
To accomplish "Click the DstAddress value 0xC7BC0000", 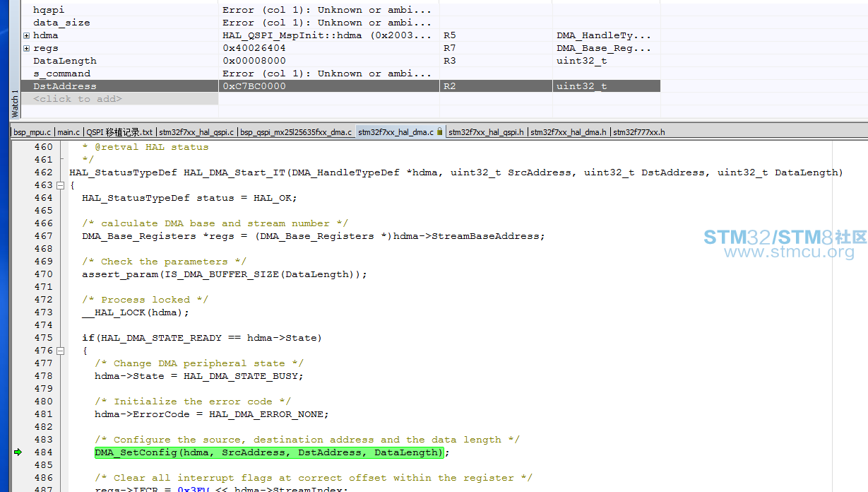I will click(x=254, y=86).
